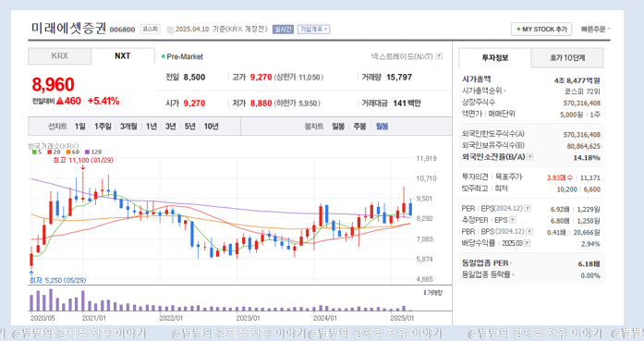The width and height of the screenshot is (644, 341).
Task: Open the 호가10단계 tab
Action: point(567,58)
